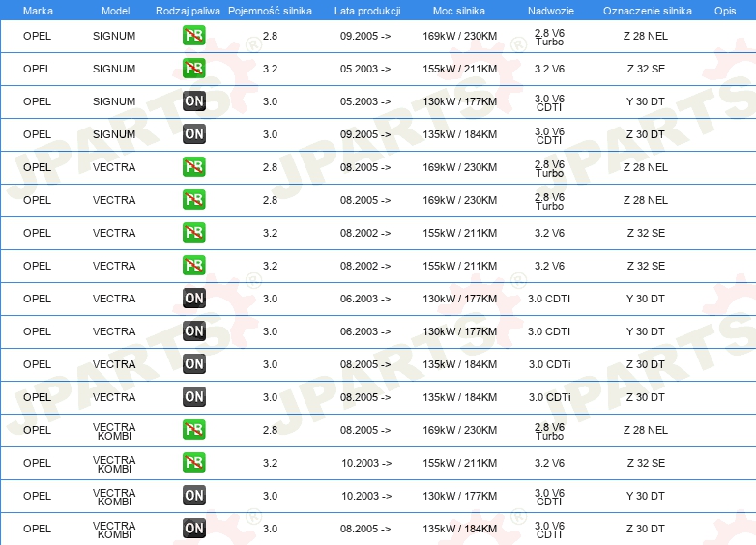Image resolution: width=756 pixels, height=545 pixels.
Task: Select the ON diesel icon for SIGNUM Z 30 DT
Action: click(x=193, y=134)
